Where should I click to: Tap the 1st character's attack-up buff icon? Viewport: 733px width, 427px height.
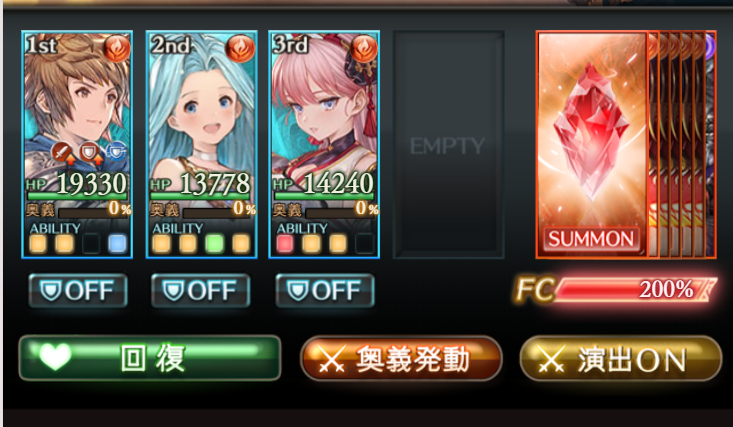tap(63, 153)
